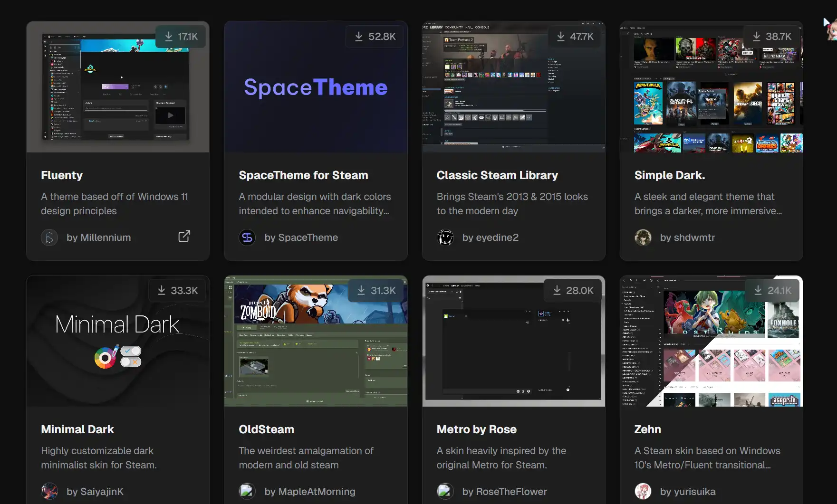Click the 47.7K download badge on Classic Steam Library

(575, 37)
